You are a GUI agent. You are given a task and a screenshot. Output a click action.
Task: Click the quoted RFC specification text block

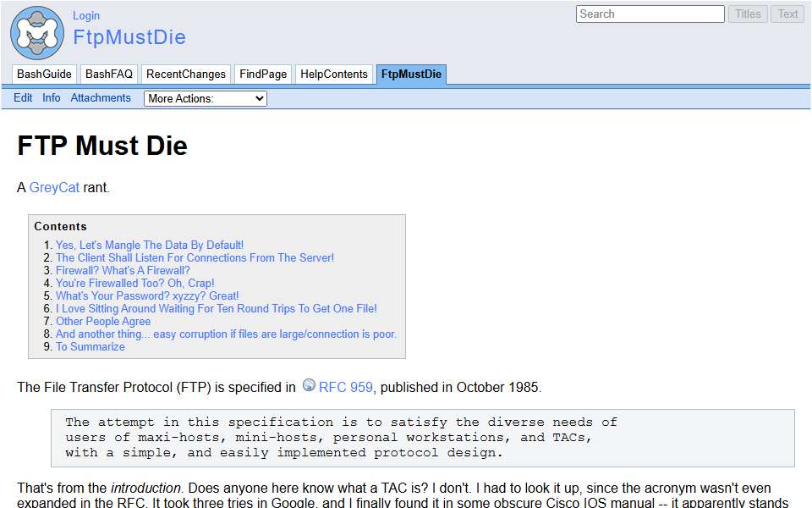coord(423,438)
